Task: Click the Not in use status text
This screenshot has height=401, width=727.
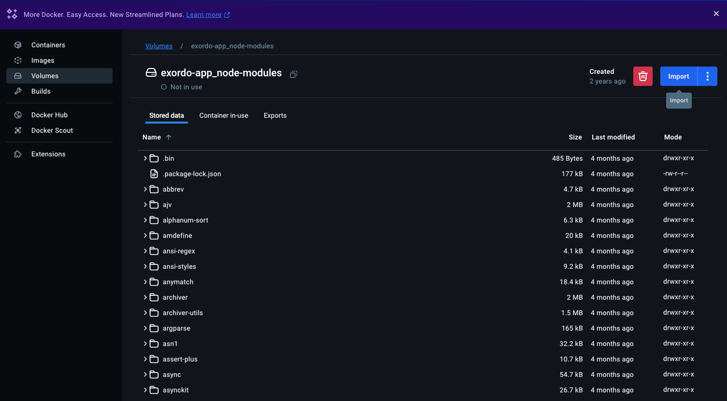Action: click(x=186, y=87)
